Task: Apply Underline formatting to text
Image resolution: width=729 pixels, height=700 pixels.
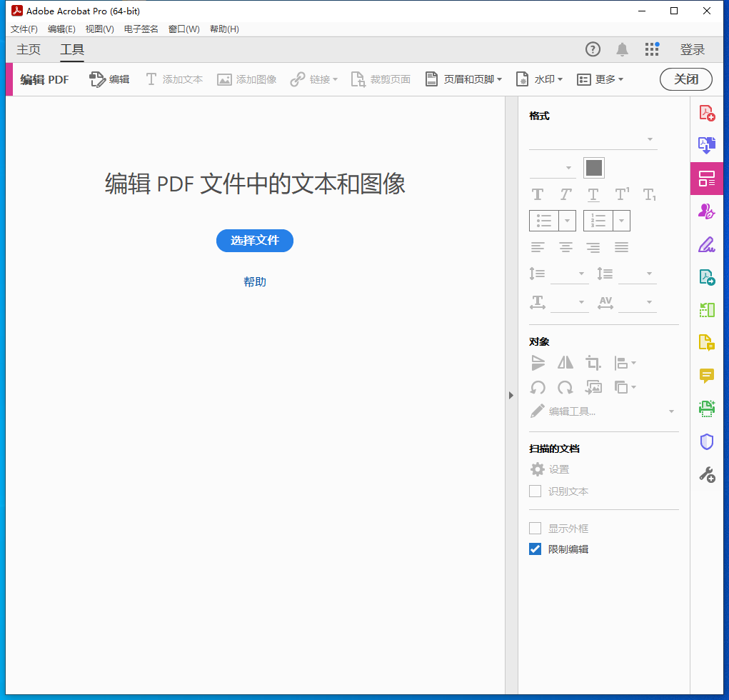Action: coord(593,194)
